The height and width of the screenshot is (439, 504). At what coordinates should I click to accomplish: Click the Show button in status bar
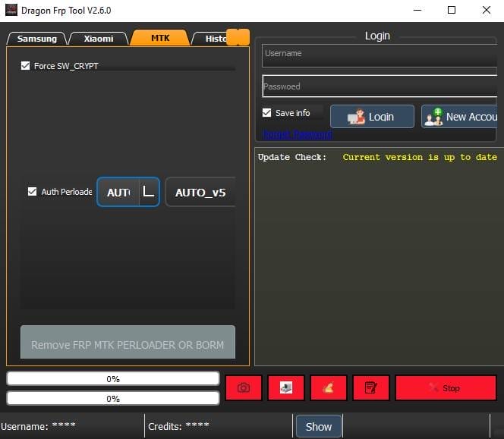(x=319, y=426)
